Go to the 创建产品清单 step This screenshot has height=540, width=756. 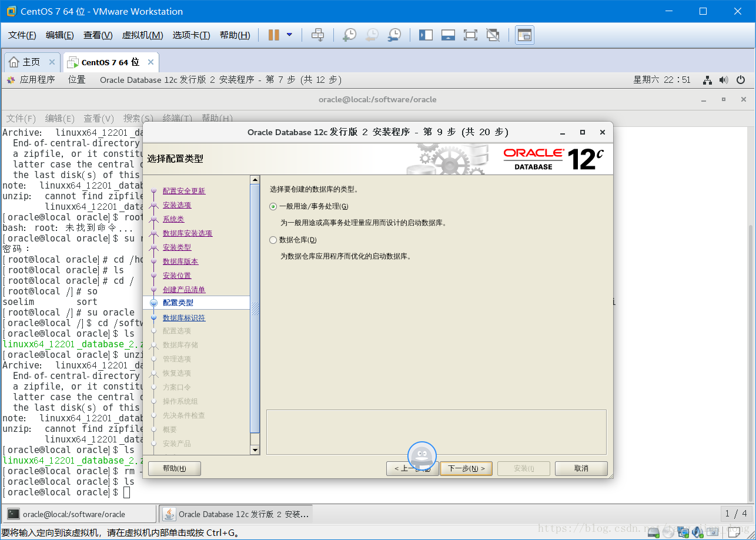pyautogui.click(x=184, y=290)
